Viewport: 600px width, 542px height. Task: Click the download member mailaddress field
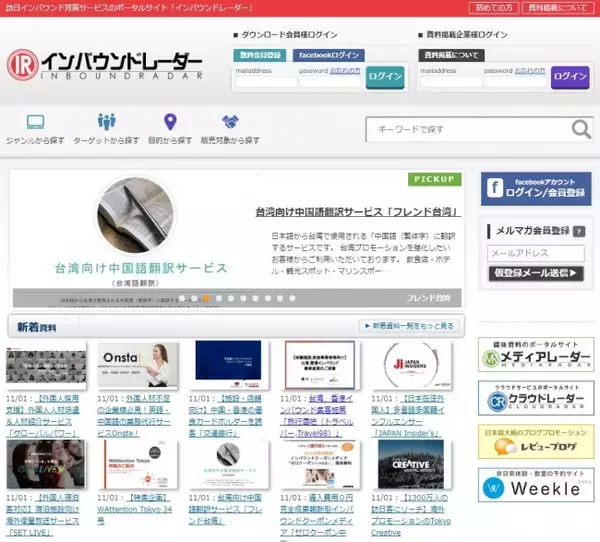266,82
